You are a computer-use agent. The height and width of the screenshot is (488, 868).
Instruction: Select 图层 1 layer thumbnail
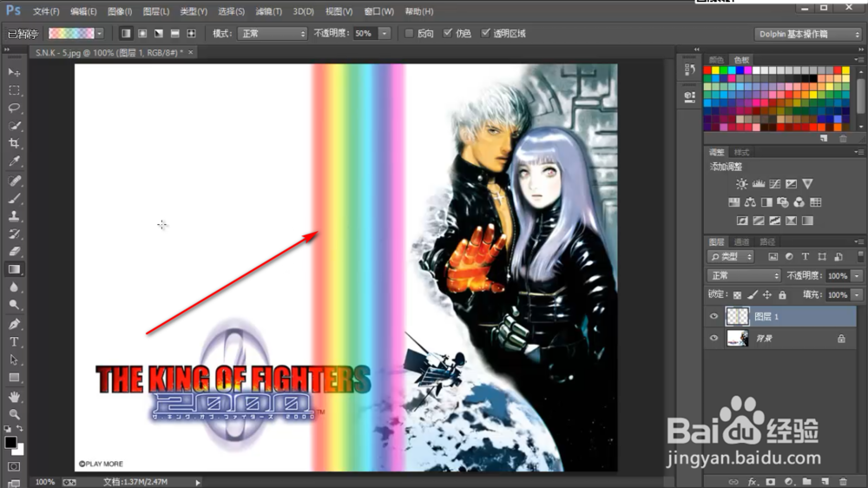coord(737,316)
